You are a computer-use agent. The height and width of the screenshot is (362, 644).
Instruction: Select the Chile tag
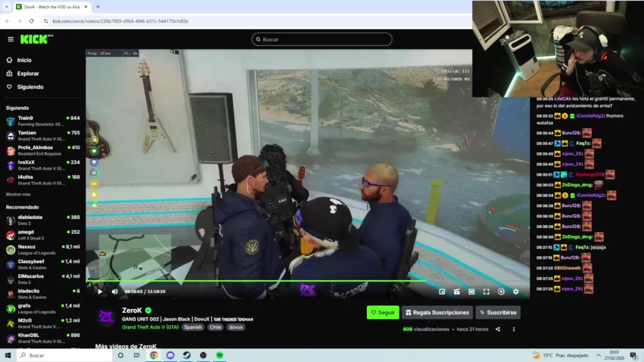(215, 327)
